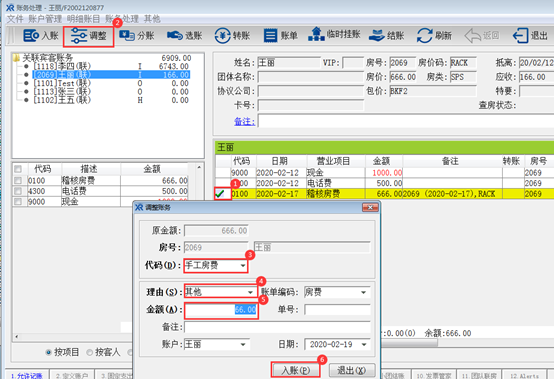554x379 pixels.
Task: Check the 4300 电话费 checkbox
Action: point(18,191)
